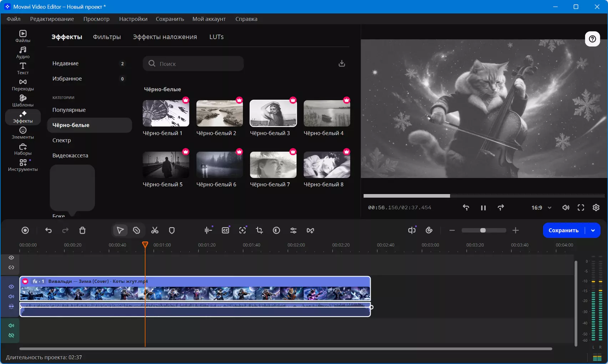Click the crop and rotate tool icon
Screen dimensions: 608x364
coord(259,231)
